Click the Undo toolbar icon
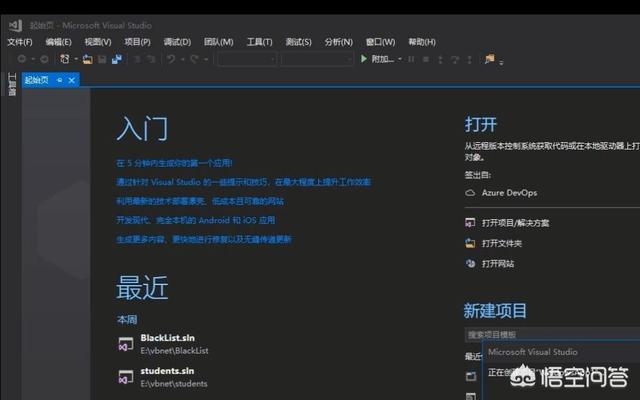Image resolution: width=640 pixels, height=400 pixels. [171, 59]
